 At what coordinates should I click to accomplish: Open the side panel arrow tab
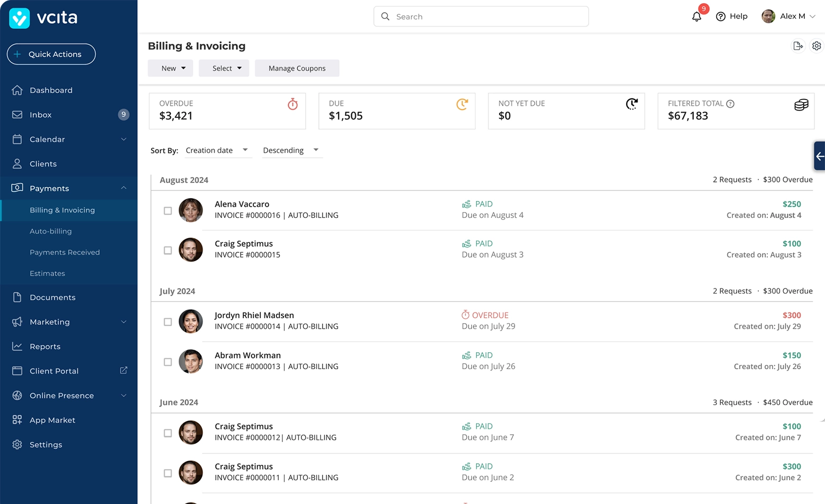pos(819,156)
